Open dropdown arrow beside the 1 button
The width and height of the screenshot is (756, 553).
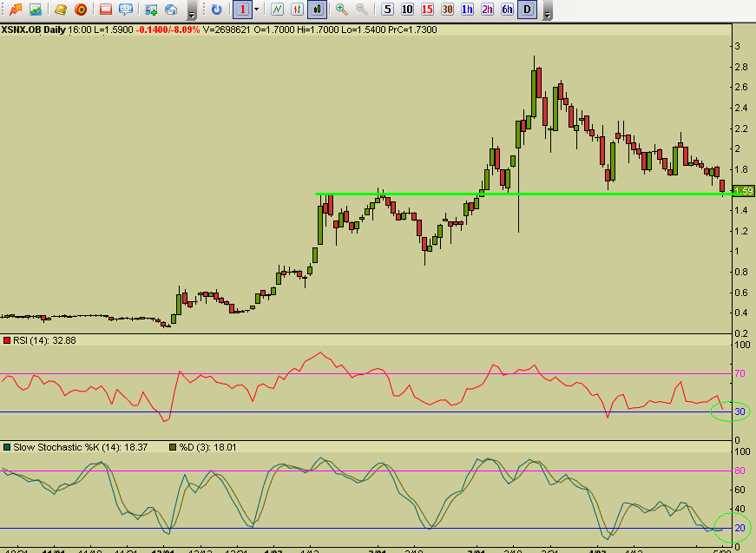coord(257,10)
